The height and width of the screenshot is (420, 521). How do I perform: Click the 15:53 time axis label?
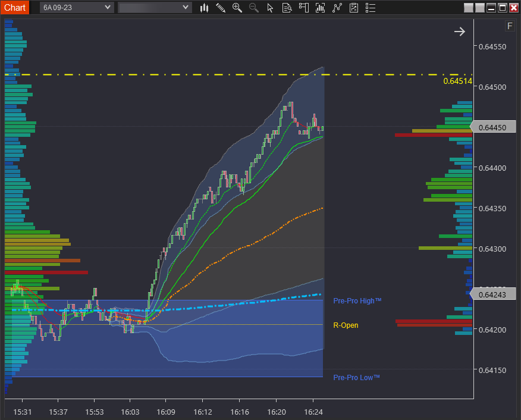95,412
